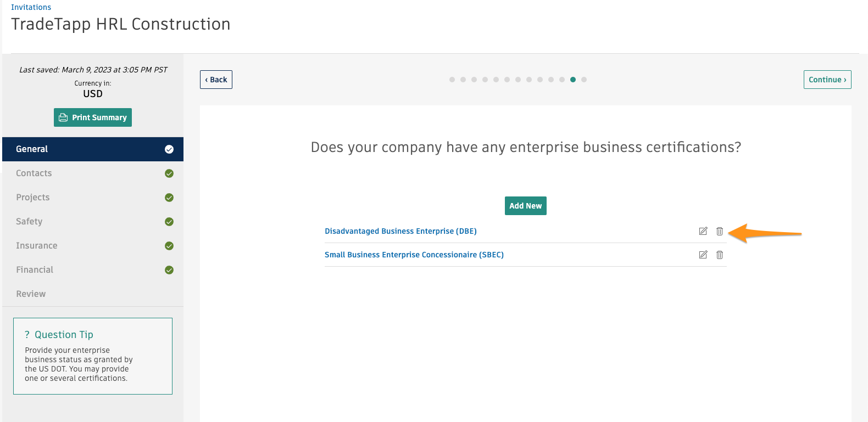This screenshot has width=868, height=422.
Task: Click the last progress dot in the stepper row
Action: [584, 79]
